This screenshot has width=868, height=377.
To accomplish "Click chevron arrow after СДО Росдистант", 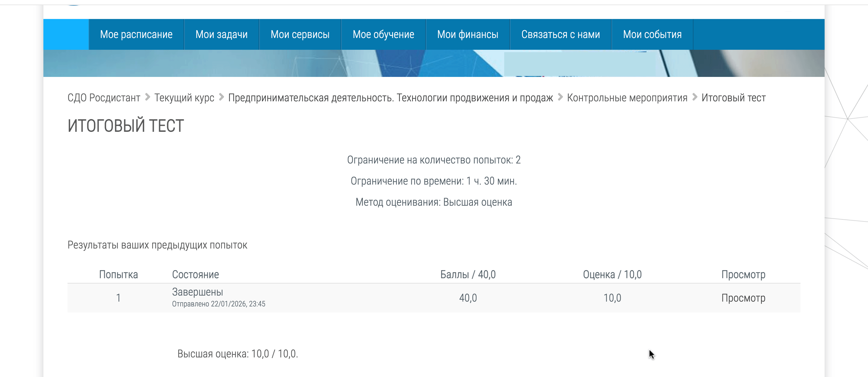I will click(147, 97).
